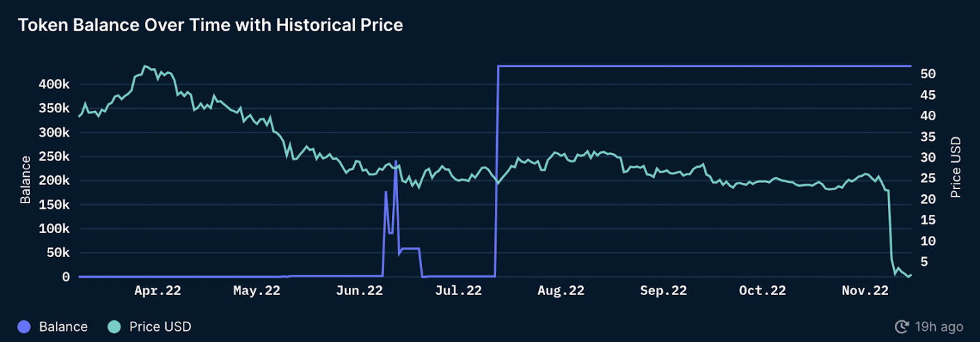Toggle the Price USD legend dot

click(x=114, y=327)
